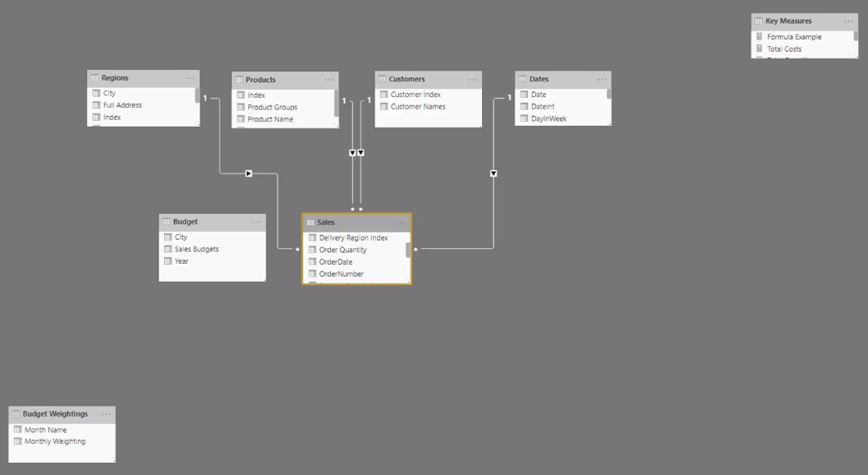Click the Products table scrollbar
This screenshot has width=868, height=475.
pos(336,103)
